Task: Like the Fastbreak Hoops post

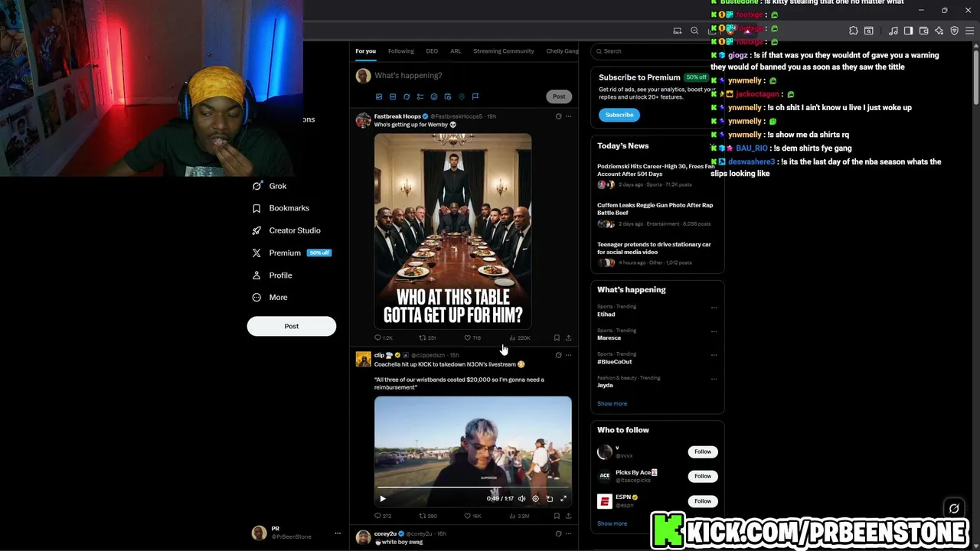Action: (x=472, y=337)
